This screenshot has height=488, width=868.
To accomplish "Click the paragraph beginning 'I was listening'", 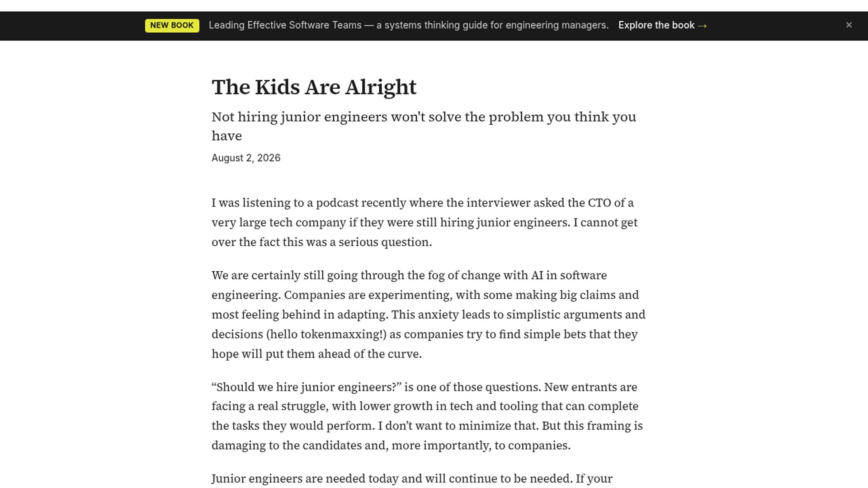I will pos(425,222).
